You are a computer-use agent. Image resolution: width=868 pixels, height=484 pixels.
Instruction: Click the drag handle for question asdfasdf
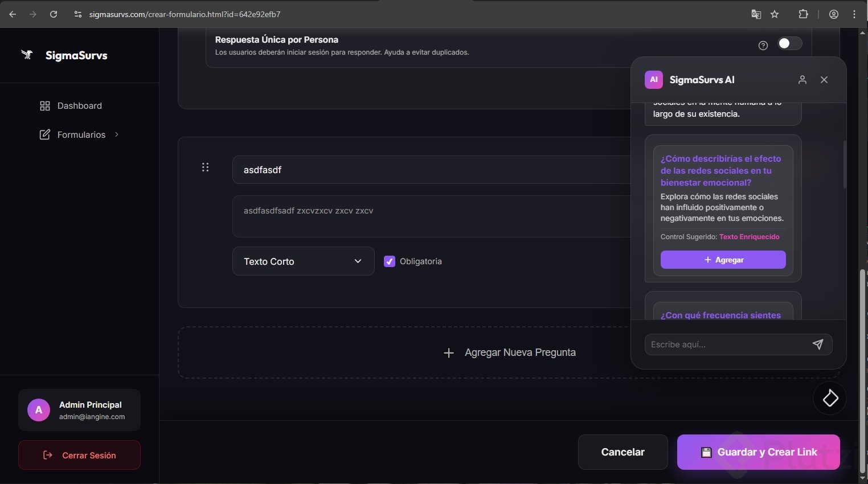pyautogui.click(x=206, y=167)
